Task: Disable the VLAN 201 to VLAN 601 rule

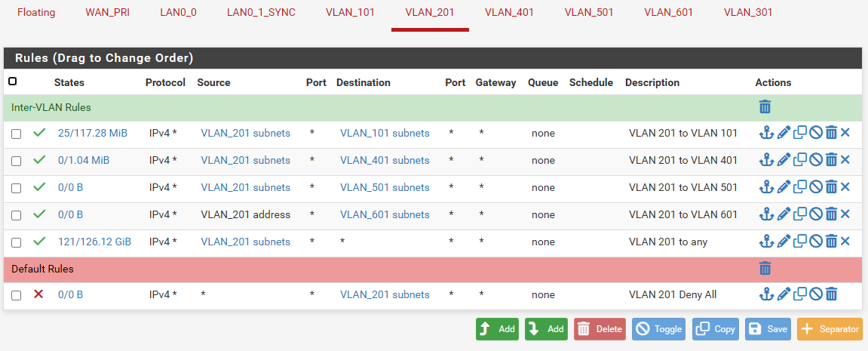Action: click(815, 215)
